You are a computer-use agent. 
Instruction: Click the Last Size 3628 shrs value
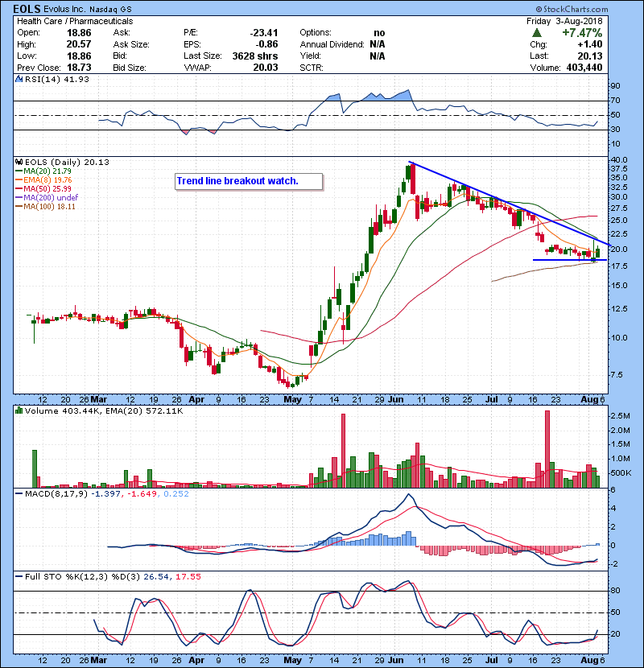point(255,56)
